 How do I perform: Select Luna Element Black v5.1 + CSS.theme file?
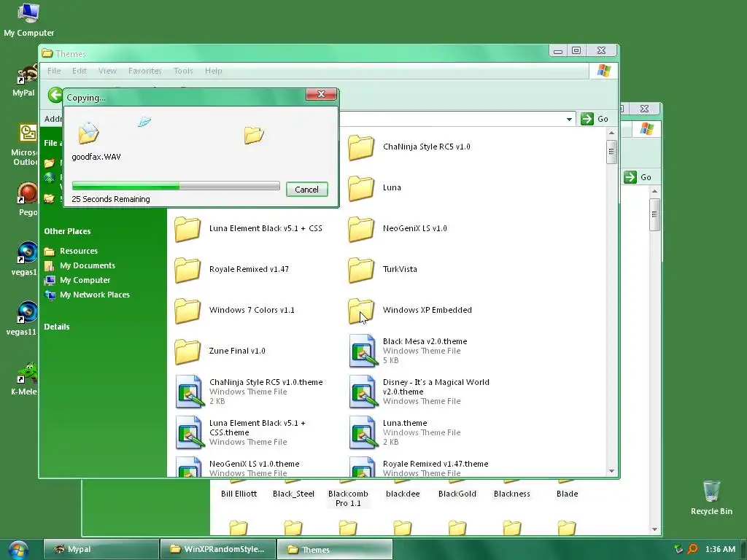coord(241,432)
